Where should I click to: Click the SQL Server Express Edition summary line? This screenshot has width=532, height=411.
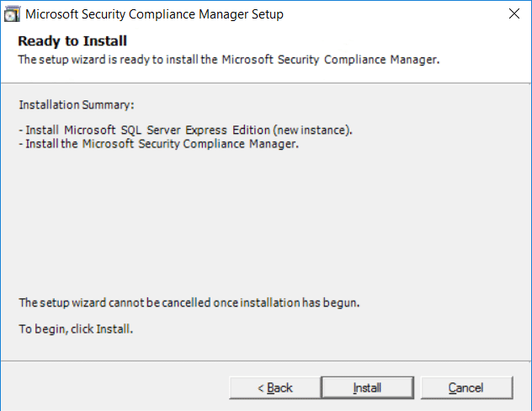185,131
